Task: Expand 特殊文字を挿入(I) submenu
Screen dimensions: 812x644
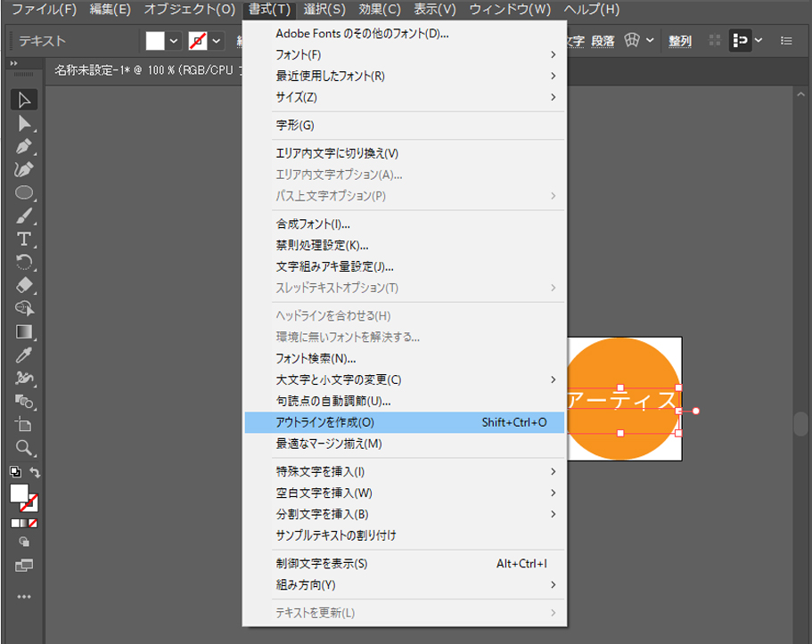Action: pyautogui.click(x=404, y=471)
